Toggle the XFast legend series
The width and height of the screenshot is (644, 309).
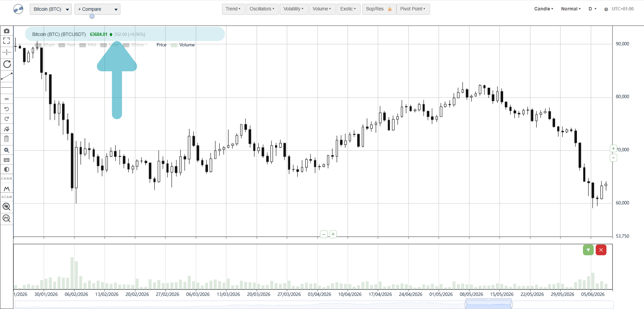45,45
